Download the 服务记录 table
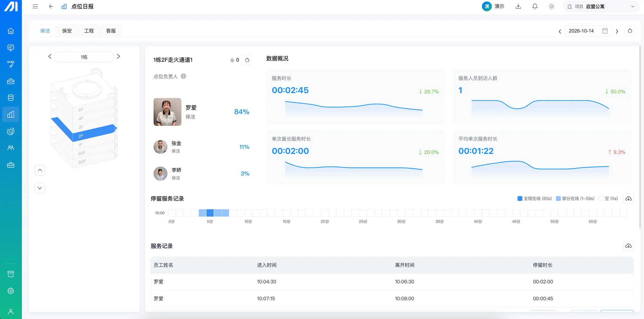This screenshot has width=644, height=319. click(629, 246)
